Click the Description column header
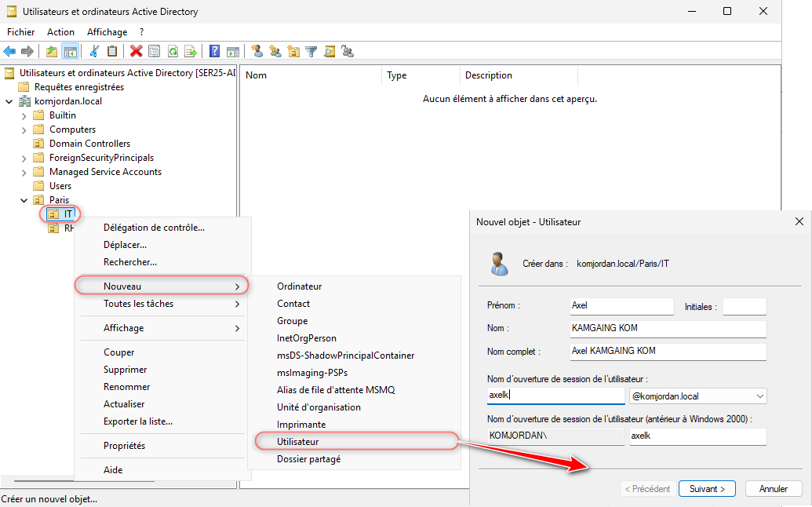This screenshot has width=812, height=507. [519, 75]
